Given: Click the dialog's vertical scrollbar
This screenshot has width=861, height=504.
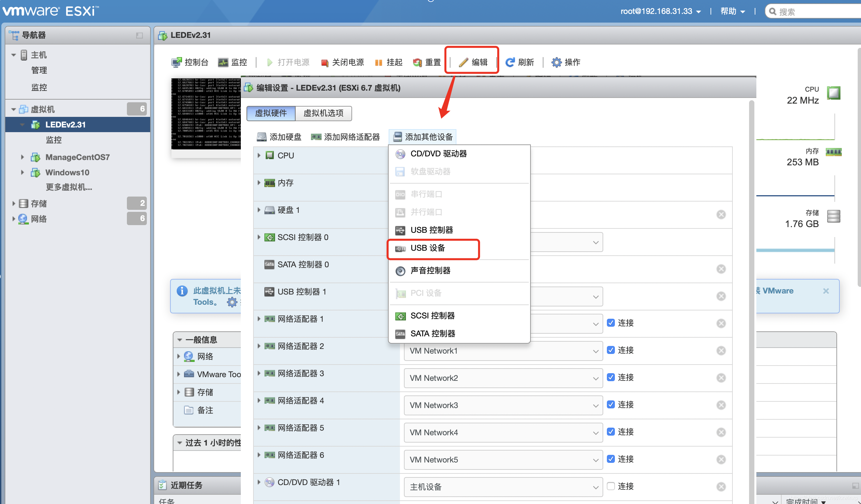Looking at the screenshot, I should [x=751, y=300].
